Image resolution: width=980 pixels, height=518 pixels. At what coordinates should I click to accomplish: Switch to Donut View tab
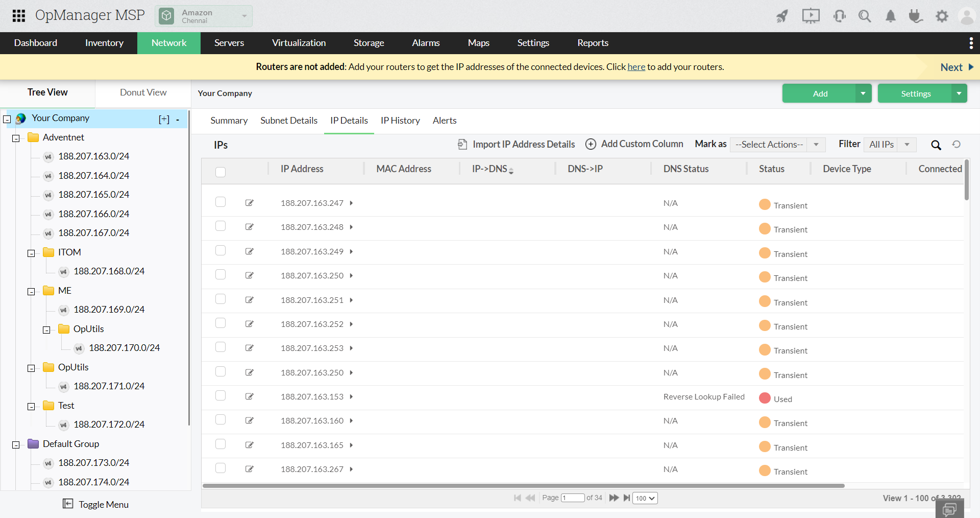tap(143, 92)
